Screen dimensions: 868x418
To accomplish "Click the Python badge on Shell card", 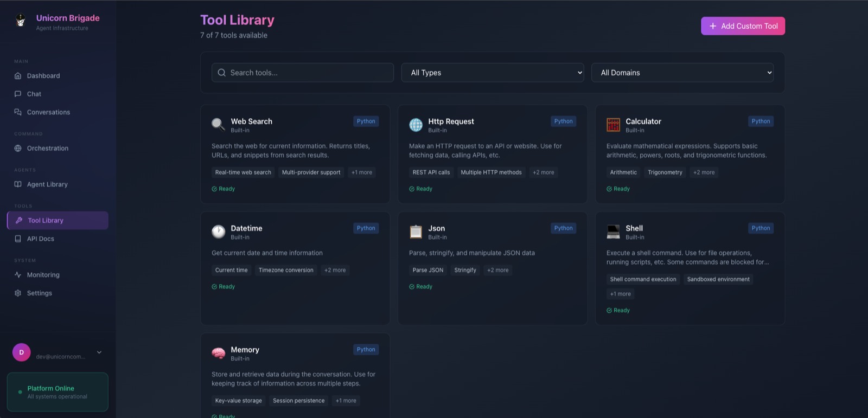I will point(761,228).
